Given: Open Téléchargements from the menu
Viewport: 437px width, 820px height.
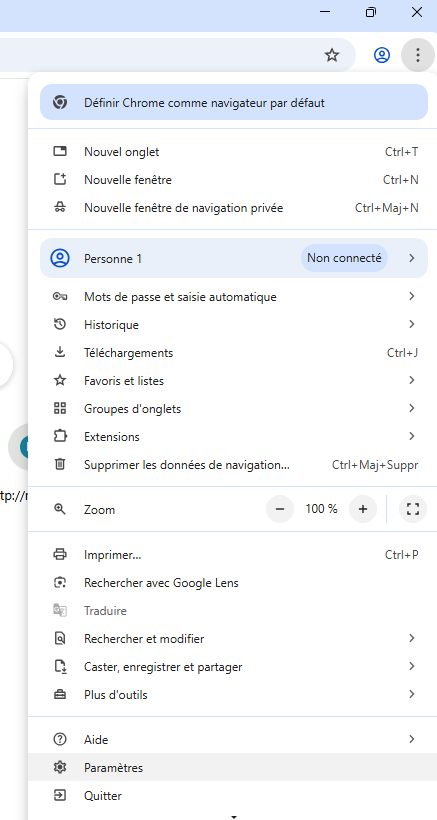Looking at the screenshot, I should 228,353.
